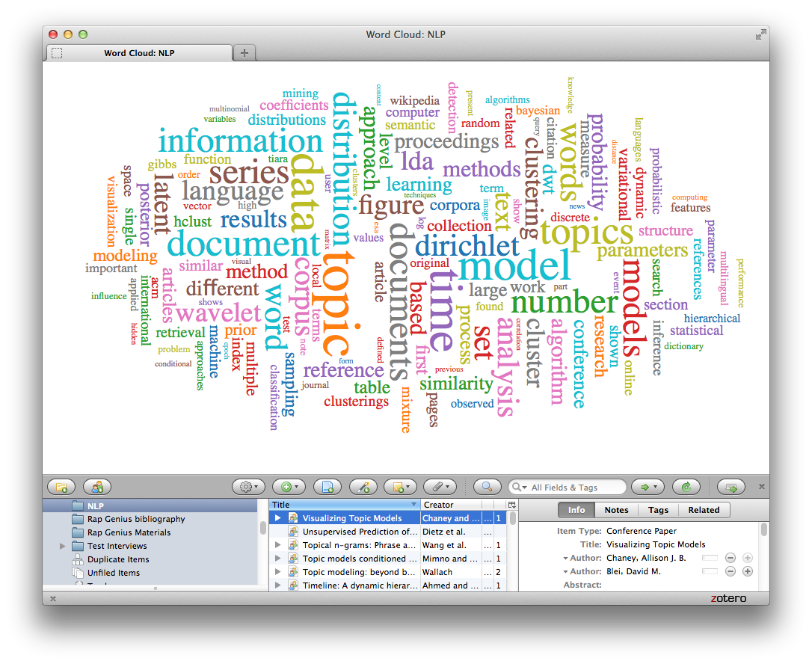The width and height of the screenshot is (812, 664).
Task: Click the Visualizing Topic Models item icon
Action: click(x=293, y=518)
